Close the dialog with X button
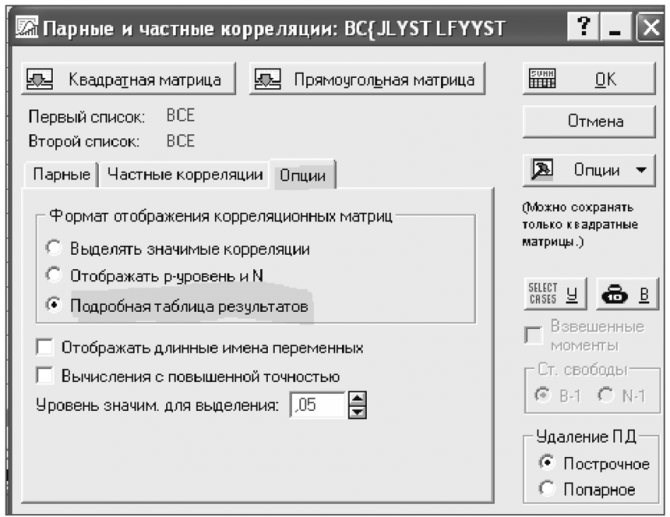 tap(650, 26)
